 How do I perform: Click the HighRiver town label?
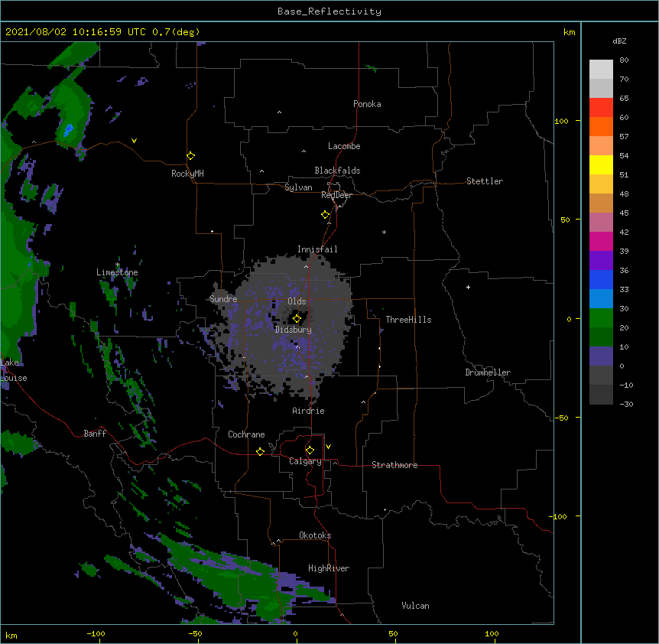pyautogui.click(x=329, y=568)
